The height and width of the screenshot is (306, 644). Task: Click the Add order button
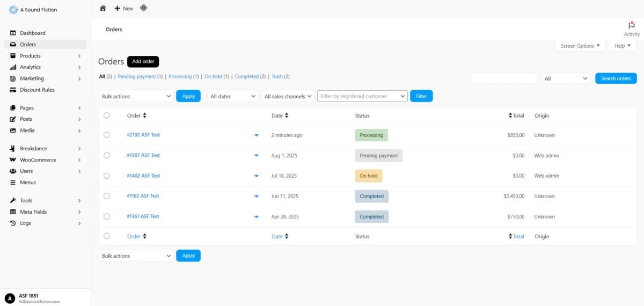(x=143, y=62)
